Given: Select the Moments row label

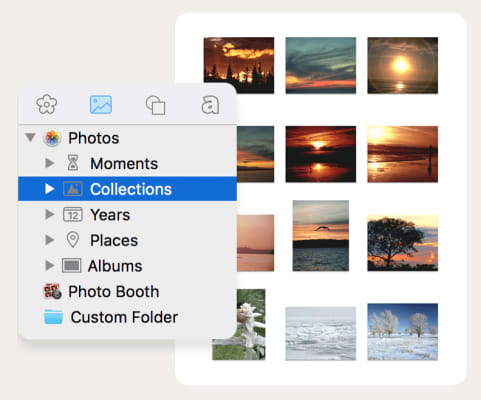Looking at the screenshot, I should coord(124,164).
